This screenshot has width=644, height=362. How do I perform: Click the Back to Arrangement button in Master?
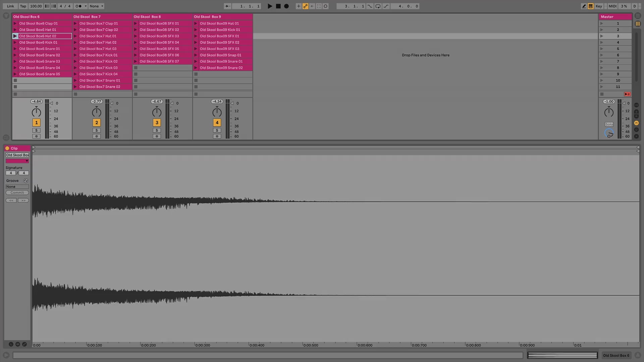click(627, 94)
